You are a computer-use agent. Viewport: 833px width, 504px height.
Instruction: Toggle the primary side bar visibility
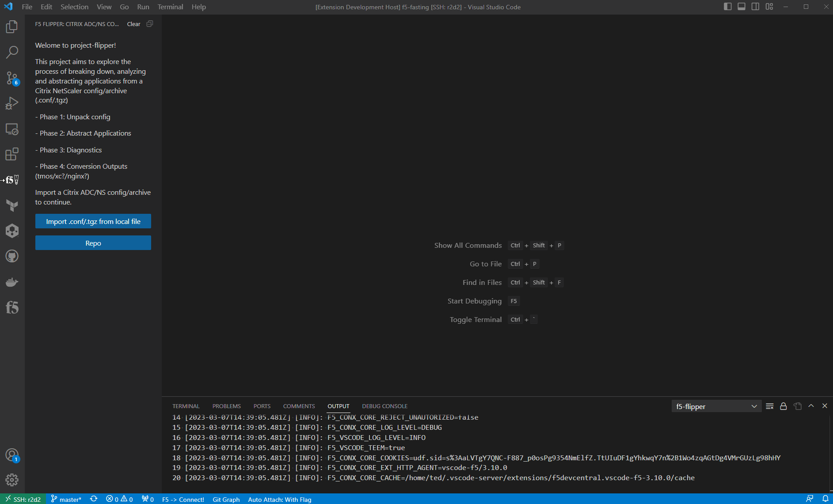pyautogui.click(x=727, y=7)
